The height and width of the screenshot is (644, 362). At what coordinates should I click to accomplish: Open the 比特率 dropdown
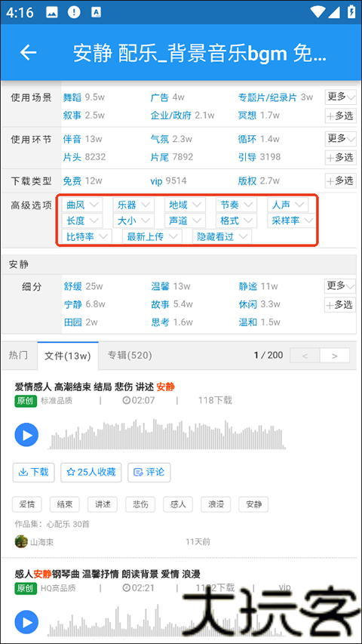pos(87,236)
